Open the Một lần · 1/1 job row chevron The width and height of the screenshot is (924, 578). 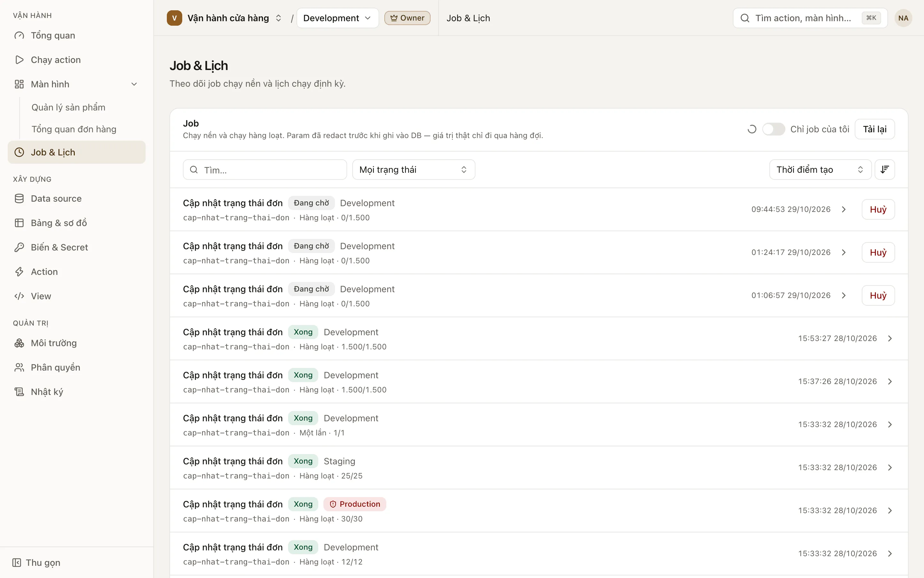pyautogui.click(x=890, y=425)
